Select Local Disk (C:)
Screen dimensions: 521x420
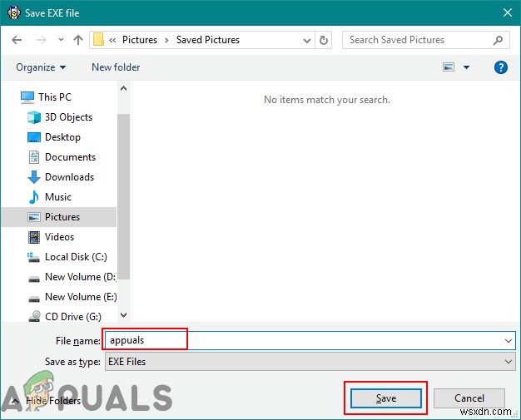pos(76,257)
